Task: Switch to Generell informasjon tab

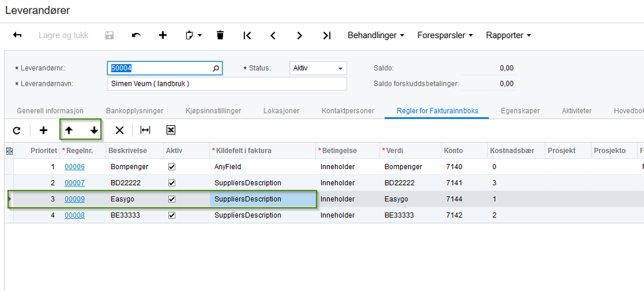Action: coord(50,110)
